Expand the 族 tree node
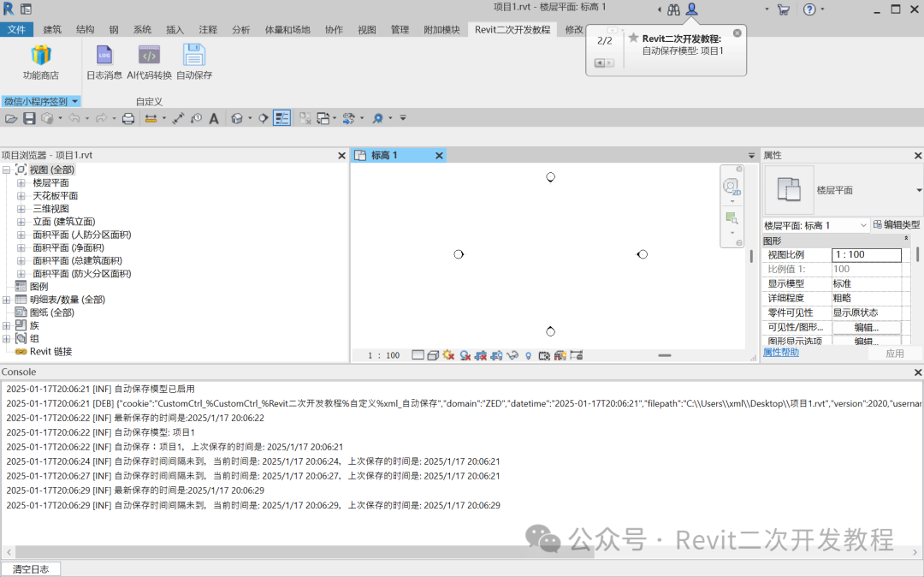Screen dimensions: 924x577 7,325
